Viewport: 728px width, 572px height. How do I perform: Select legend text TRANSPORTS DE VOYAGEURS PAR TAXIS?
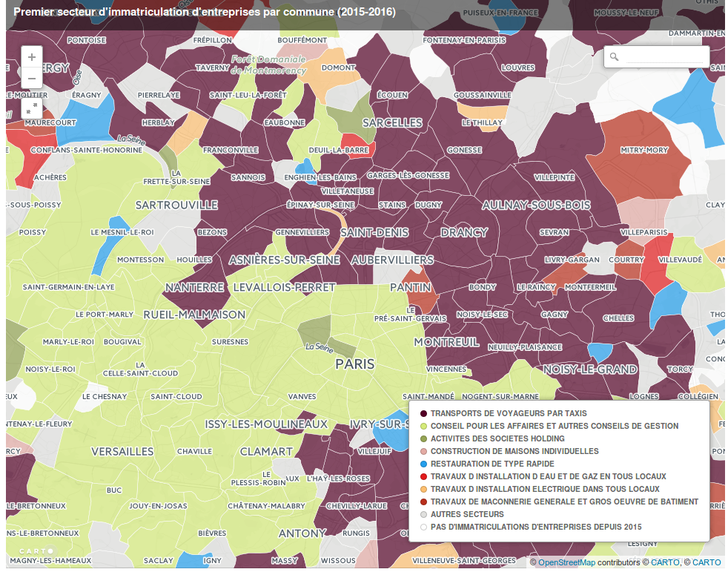pyautogui.click(x=509, y=413)
